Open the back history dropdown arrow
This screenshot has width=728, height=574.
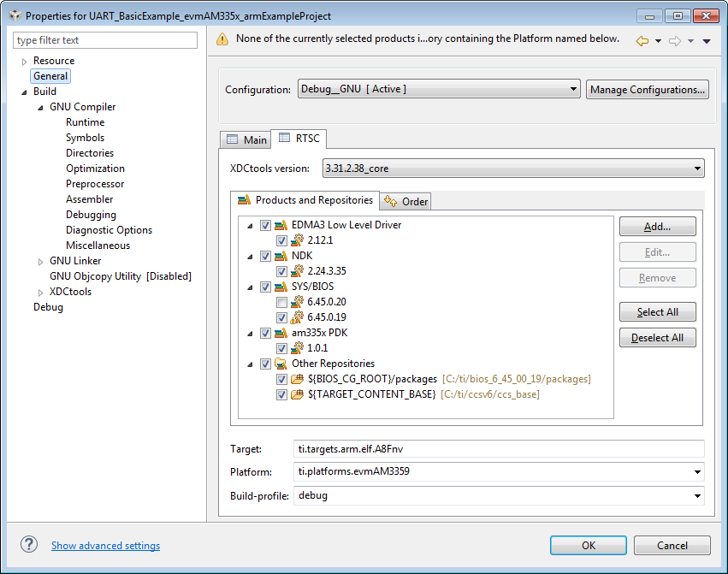pos(658,41)
